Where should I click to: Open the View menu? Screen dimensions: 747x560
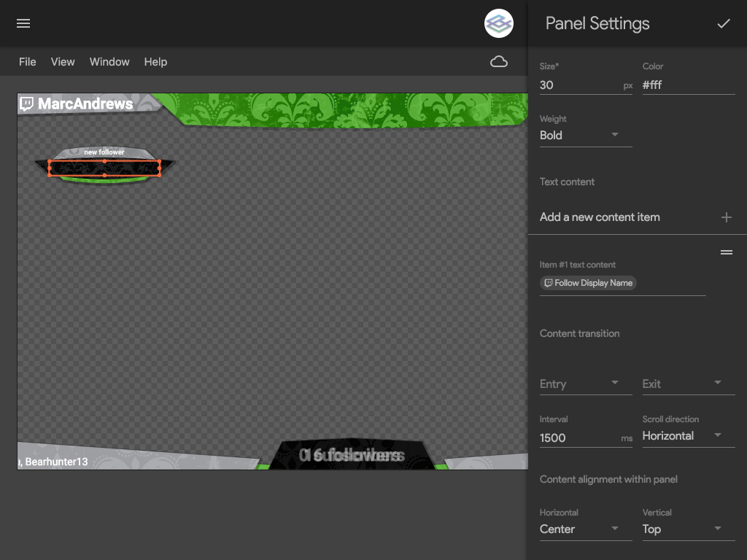pos(63,62)
